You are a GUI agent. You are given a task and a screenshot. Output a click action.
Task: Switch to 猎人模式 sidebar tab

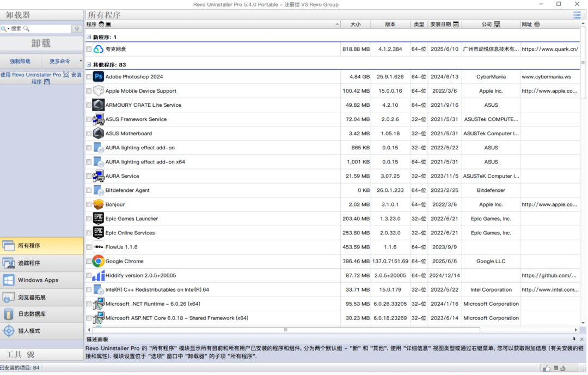(x=41, y=331)
